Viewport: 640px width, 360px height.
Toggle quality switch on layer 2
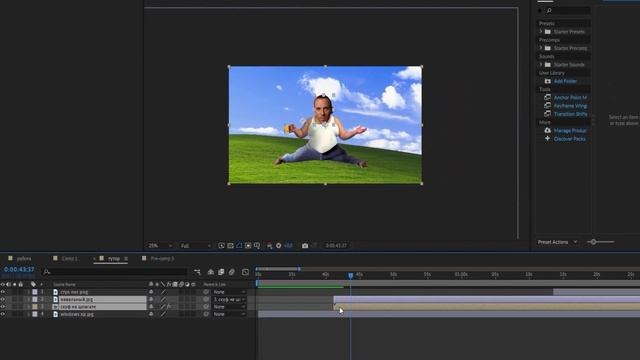point(163,299)
